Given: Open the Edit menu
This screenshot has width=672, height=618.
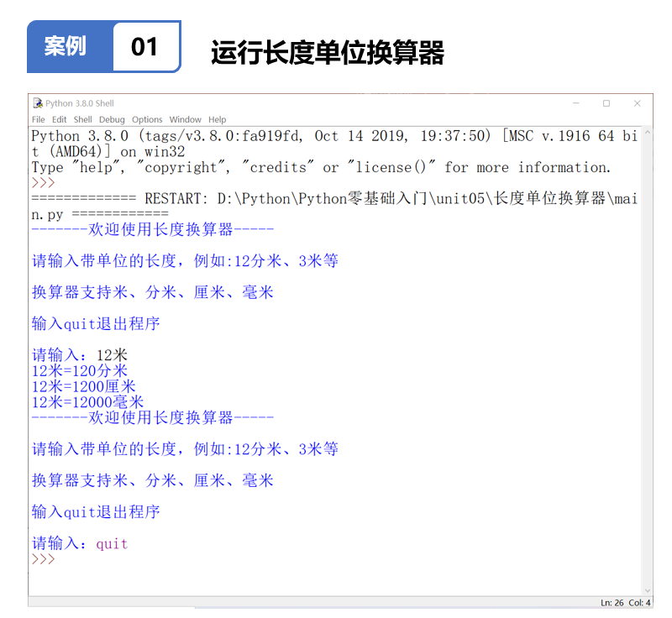Looking at the screenshot, I should click(x=59, y=119).
